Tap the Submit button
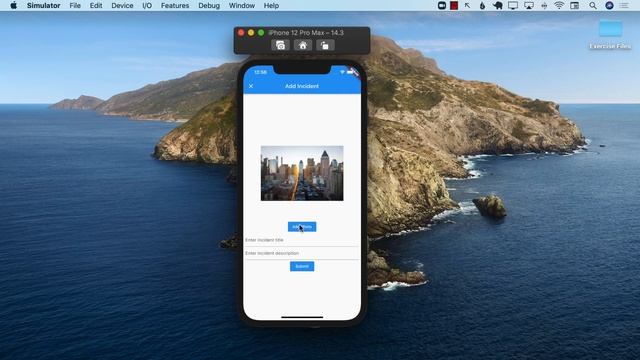This screenshot has height=360, width=640. tap(302, 267)
